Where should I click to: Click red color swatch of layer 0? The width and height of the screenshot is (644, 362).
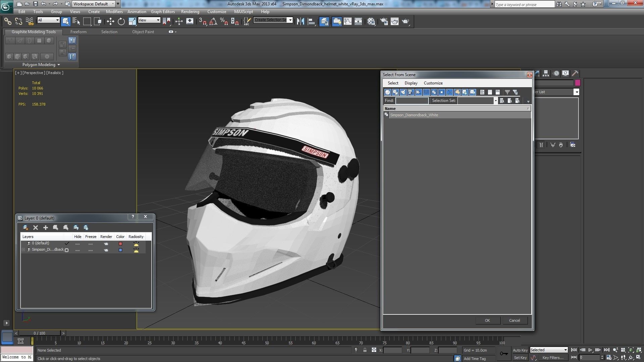(x=120, y=244)
